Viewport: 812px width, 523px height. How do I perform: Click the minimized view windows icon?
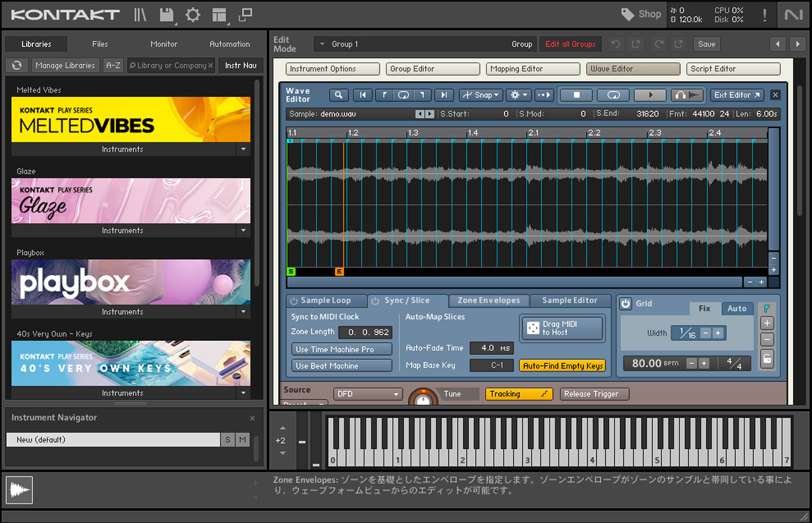pos(246,14)
